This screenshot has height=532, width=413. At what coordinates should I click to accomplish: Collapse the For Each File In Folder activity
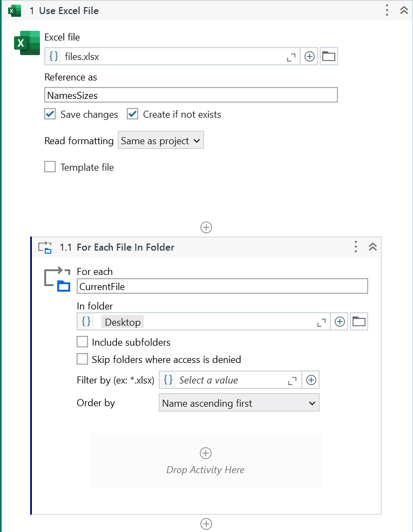coord(372,247)
